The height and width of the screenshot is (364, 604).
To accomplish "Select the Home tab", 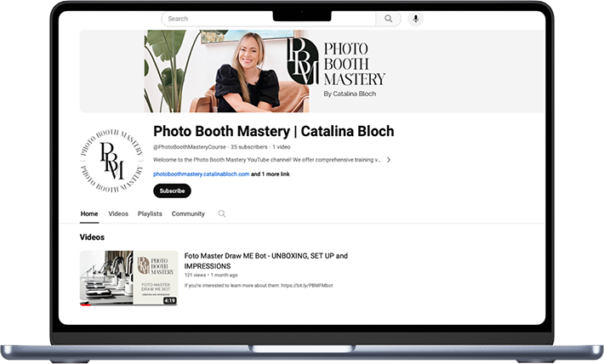I will (x=89, y=213).
